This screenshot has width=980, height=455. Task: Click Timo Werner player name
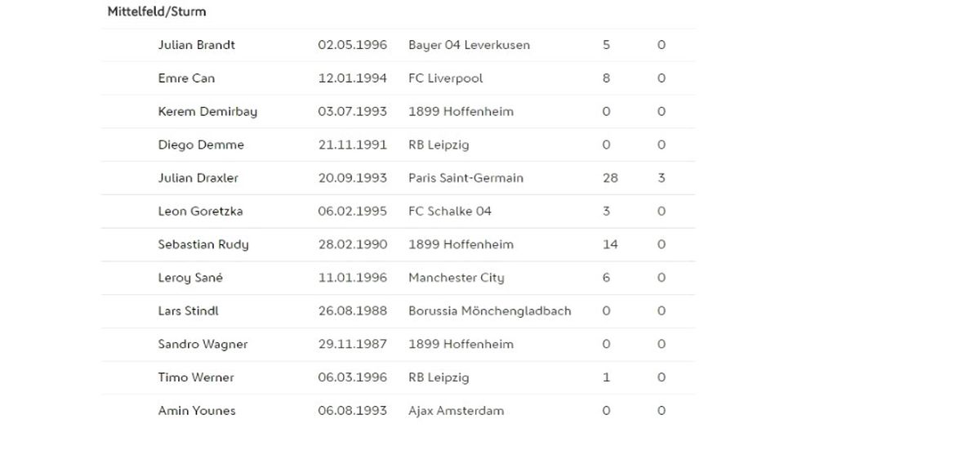(196, 377)
